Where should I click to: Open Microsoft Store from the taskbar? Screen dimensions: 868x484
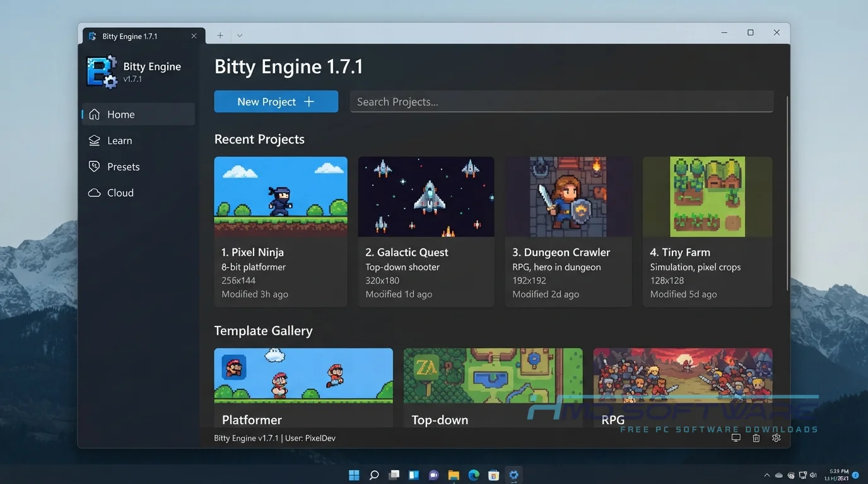(x=494, y=475)
